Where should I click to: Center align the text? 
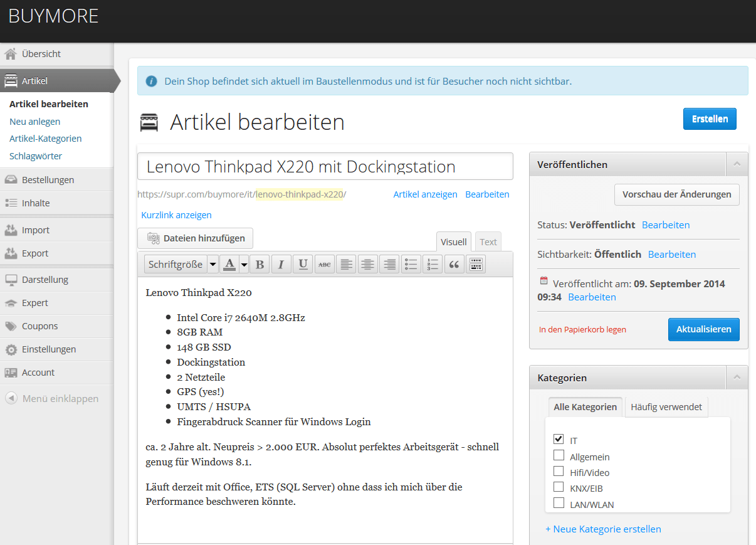click(x=367, y=265)
